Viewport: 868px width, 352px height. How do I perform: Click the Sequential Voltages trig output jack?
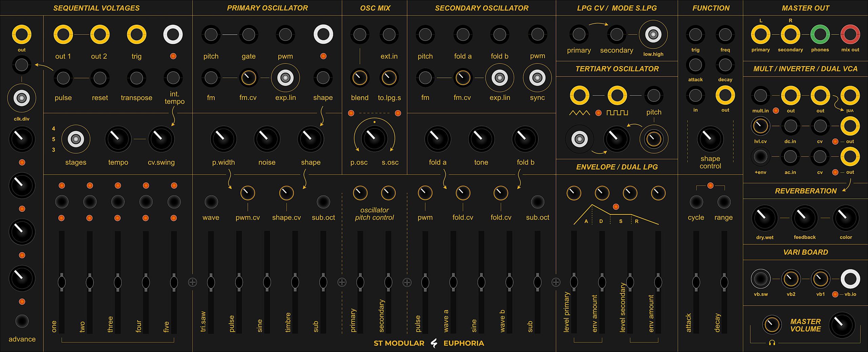[136, 35]
